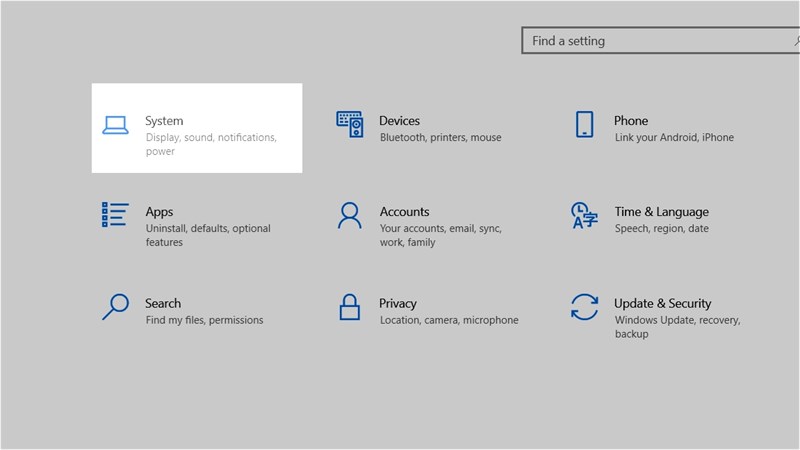
Task: Click "Bluetooth, printers, mouse" description text
Action: pos(440,137)
